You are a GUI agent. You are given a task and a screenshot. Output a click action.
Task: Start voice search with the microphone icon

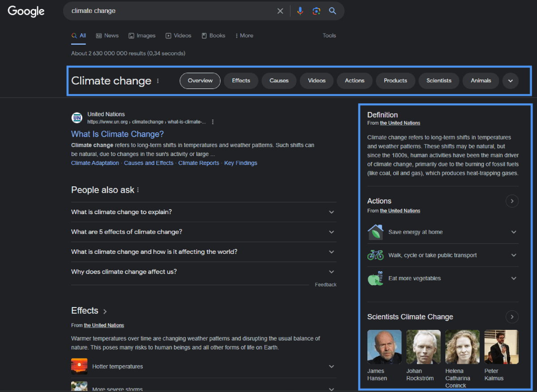click(x=300, y=11)
